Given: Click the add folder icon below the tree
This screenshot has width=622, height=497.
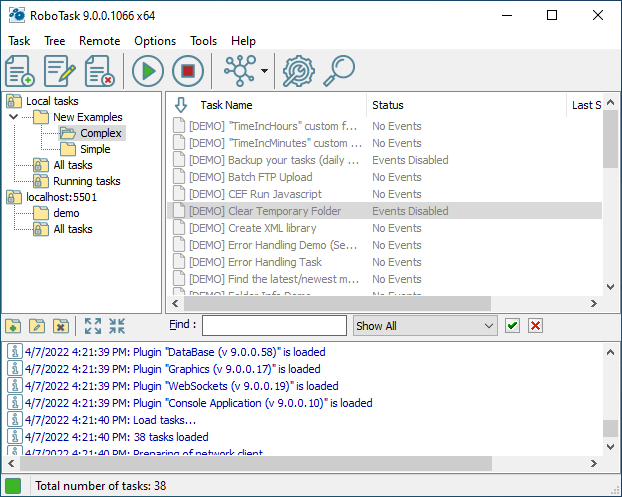Looking at the screenshot, I should [x=13, y=326].
